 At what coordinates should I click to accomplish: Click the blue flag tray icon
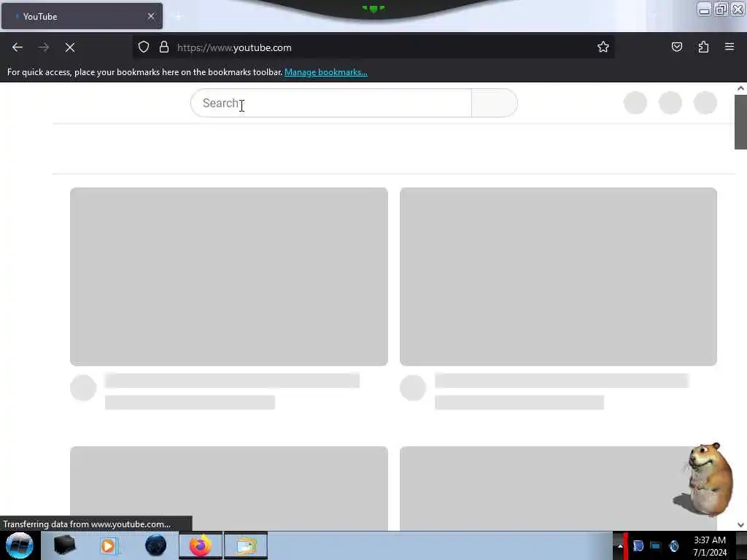(x=638, y=545)
